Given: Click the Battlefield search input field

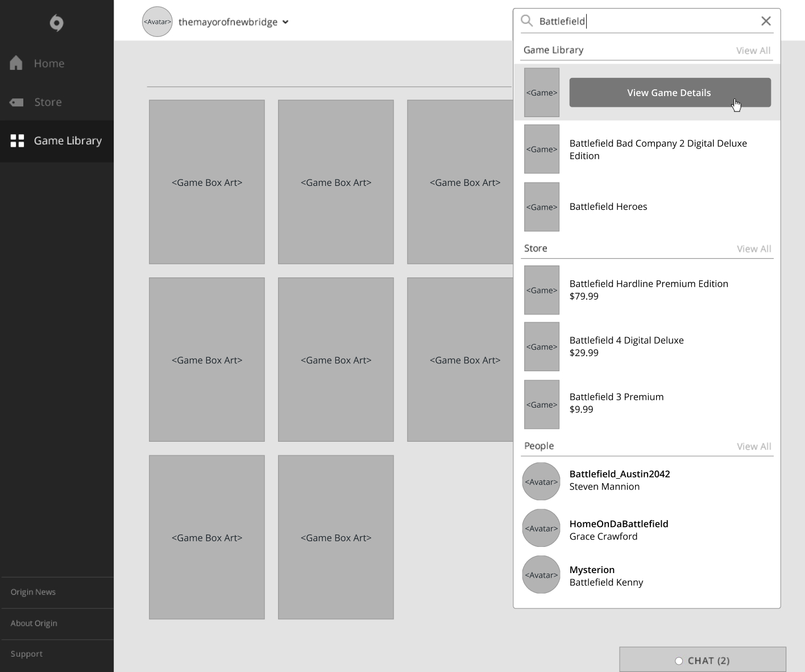Looking at the screenshot, I should click(642, 21).
